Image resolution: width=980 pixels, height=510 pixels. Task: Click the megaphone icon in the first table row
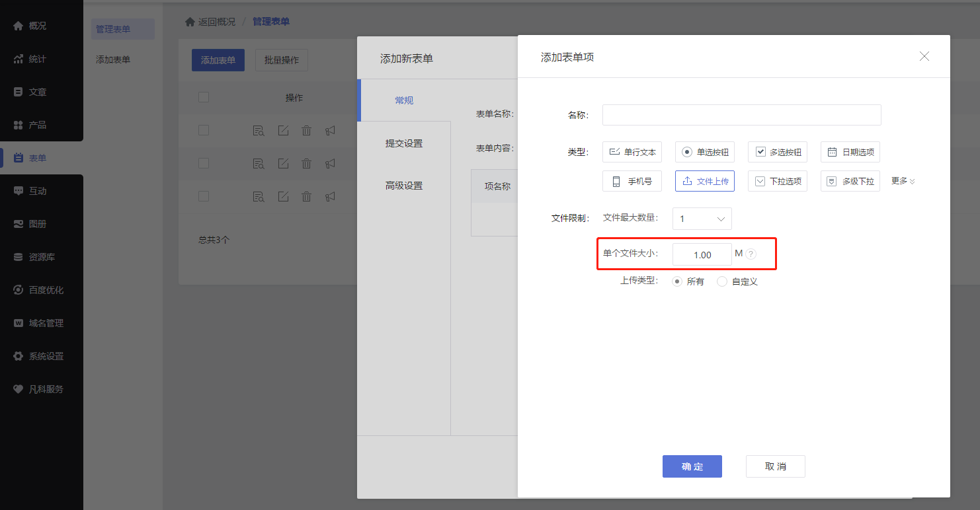331,130
